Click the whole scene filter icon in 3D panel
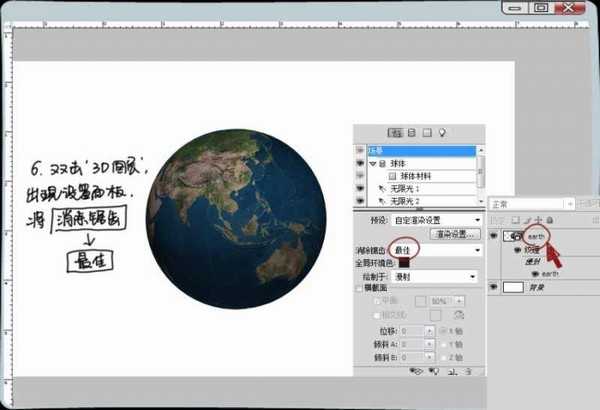 (x=395, y=132)
